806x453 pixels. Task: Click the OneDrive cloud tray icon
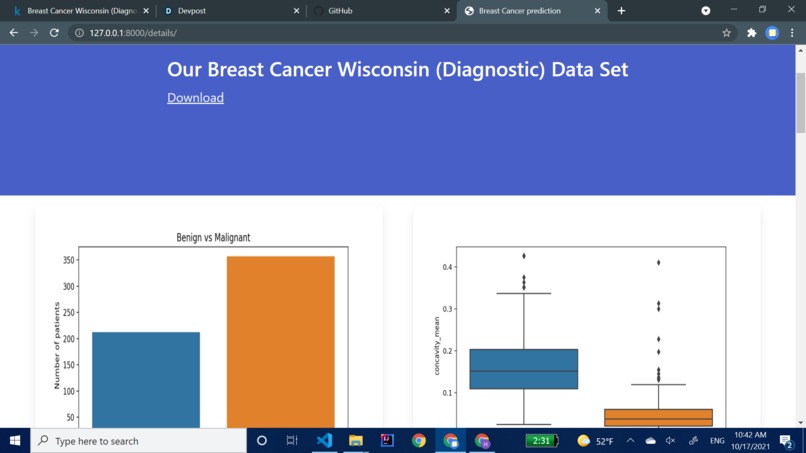point(651,441)
